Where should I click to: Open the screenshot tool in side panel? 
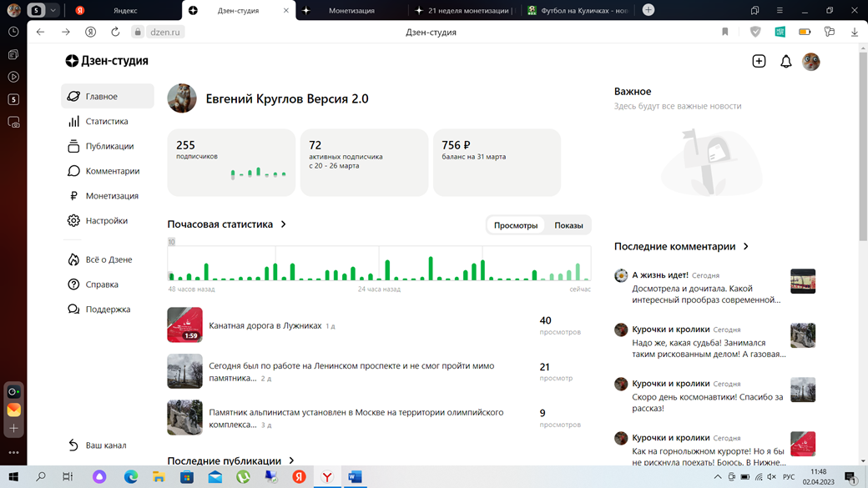[x=13, y=123]
